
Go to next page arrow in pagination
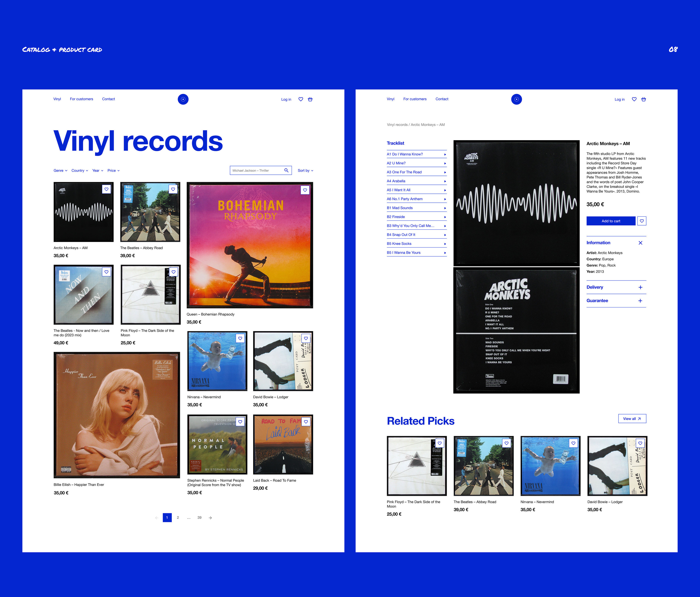tap(210, 518)
